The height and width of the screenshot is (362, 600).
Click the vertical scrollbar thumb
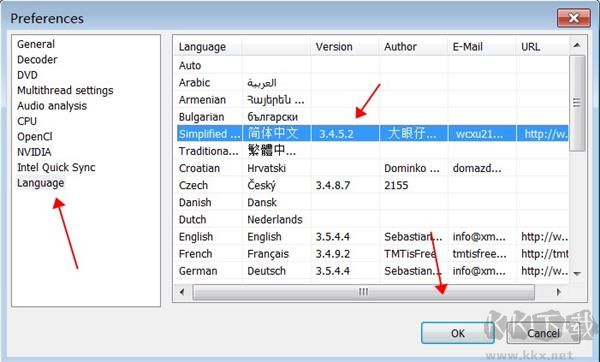(x=577, y=103)
